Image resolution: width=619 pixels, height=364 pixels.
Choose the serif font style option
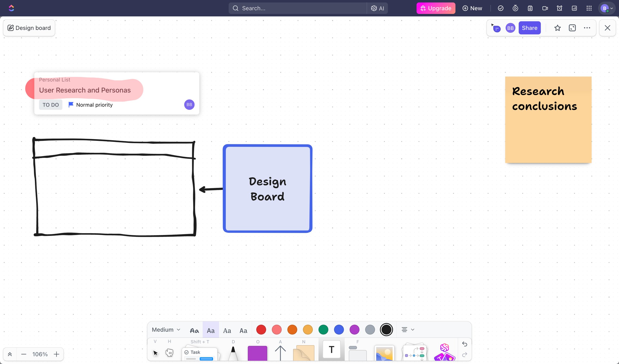coord(227,330)
